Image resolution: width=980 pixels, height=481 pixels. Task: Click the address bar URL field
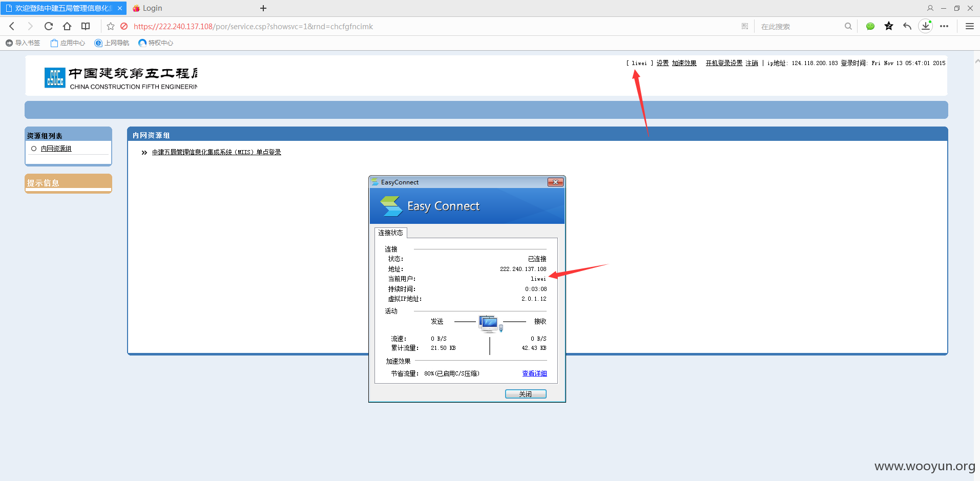(x=253, y=27)
